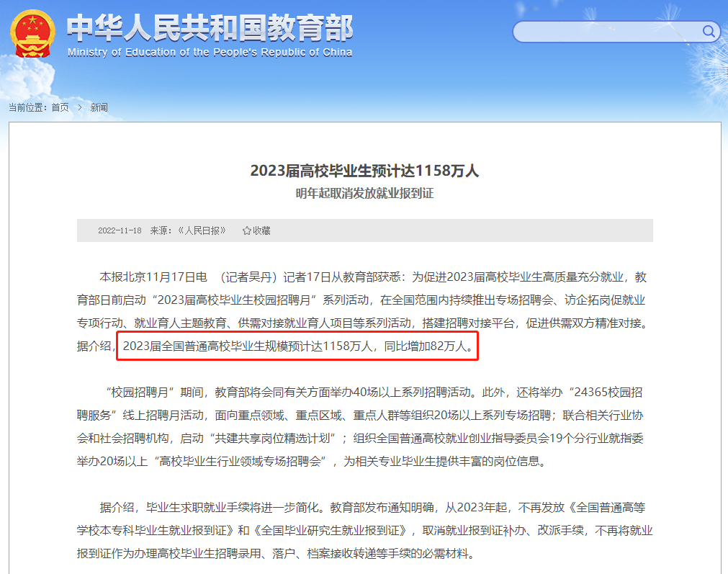Image resolution: width=728 pixels, height=574 pixels.
Task: Click the “24365校园招聘服务” text
Action: (x=605, y=393)
